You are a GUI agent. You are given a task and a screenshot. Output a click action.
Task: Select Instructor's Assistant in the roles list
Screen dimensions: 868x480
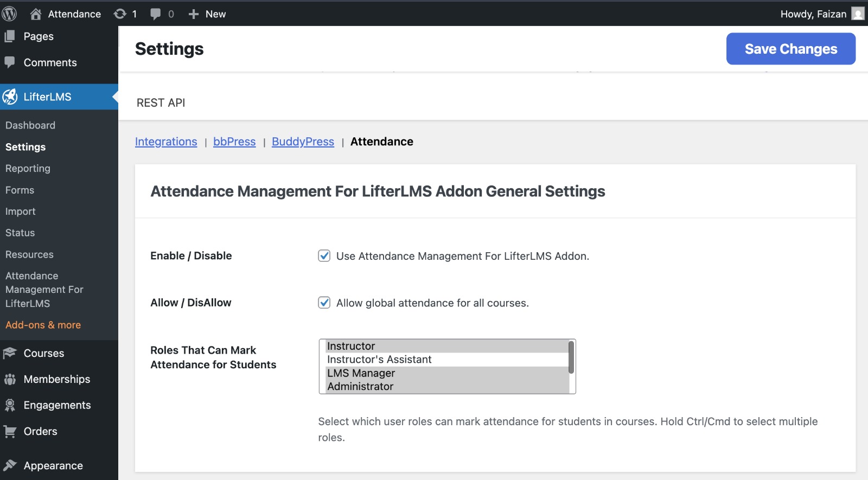pos(379,360)
